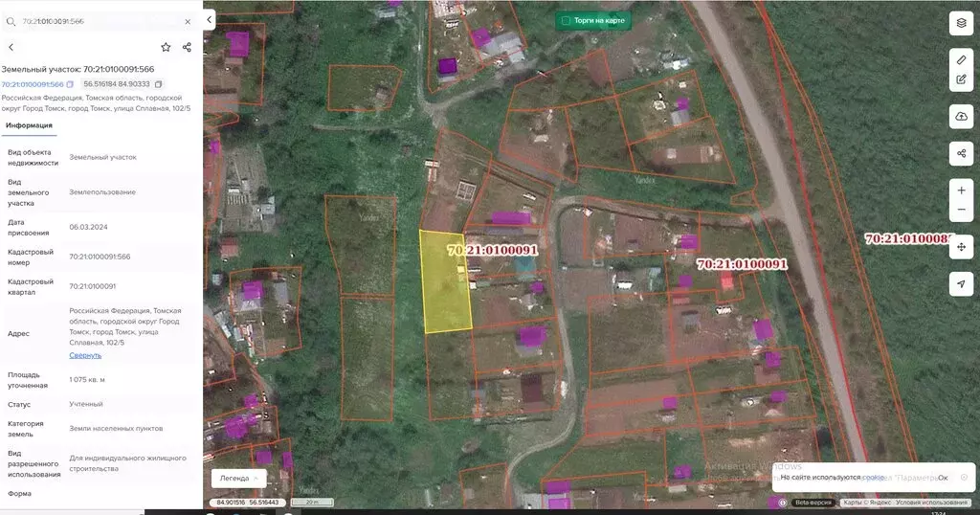This screenshot has width=980, height=515.
Task: Click the pan/move arrows map control
Action: (x=961, y=247)
